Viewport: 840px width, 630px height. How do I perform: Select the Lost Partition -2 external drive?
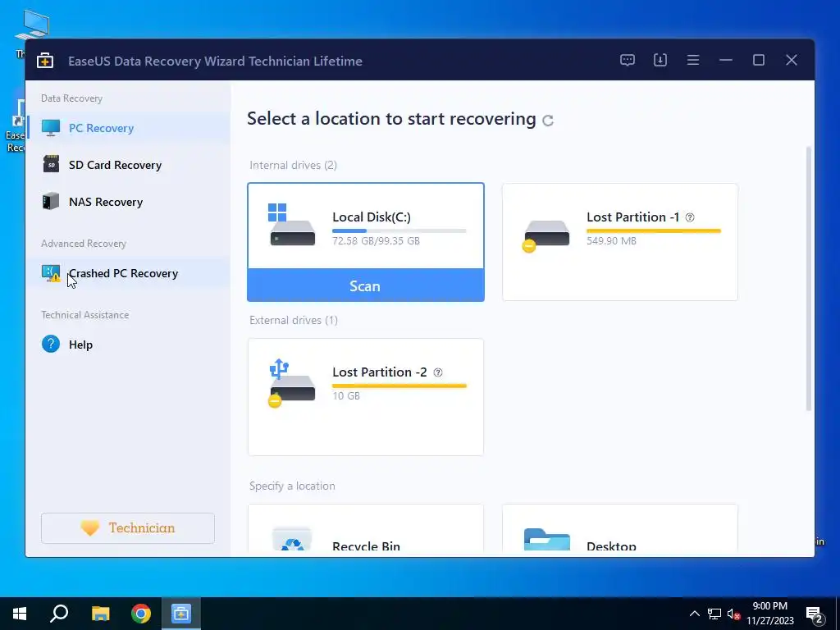tap(366, 397)
